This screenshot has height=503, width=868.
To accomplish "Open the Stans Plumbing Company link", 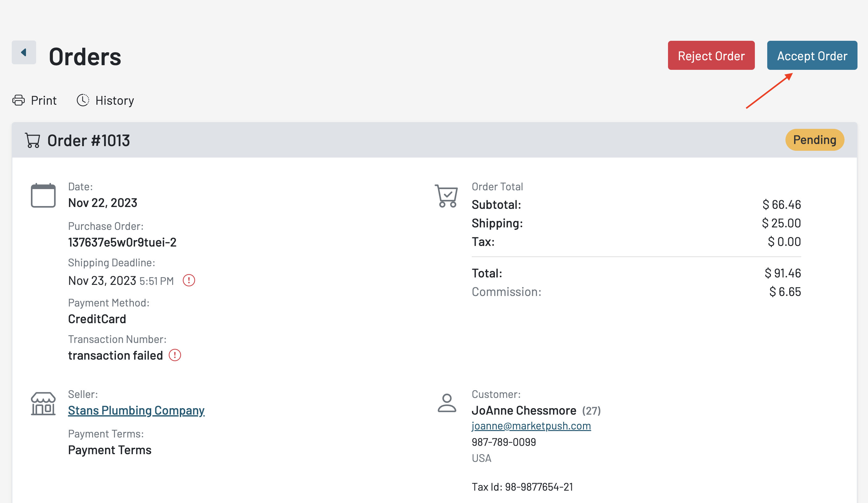I will 136,410.
